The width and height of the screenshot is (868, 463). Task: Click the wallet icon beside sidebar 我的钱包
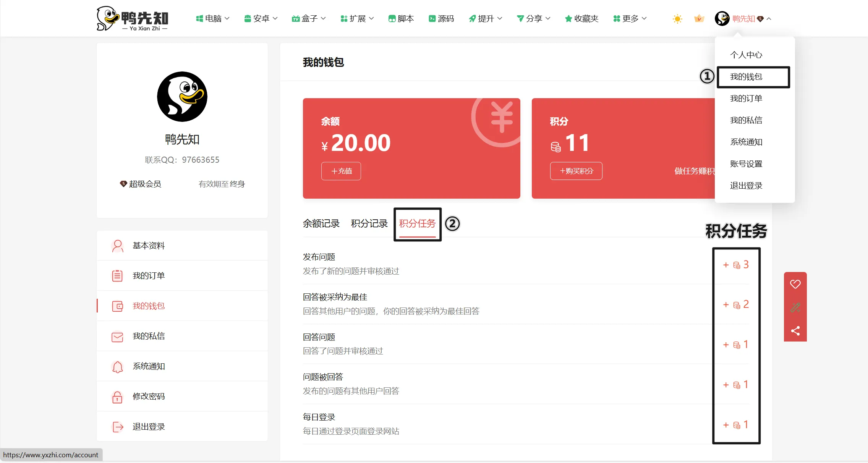click(118, 306)
